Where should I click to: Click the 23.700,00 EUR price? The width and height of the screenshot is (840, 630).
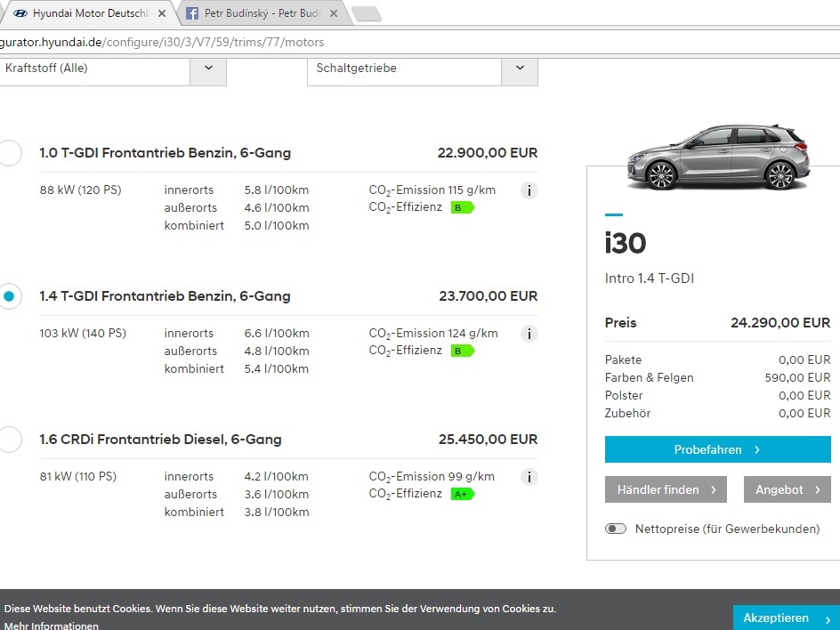coord(488,296)
